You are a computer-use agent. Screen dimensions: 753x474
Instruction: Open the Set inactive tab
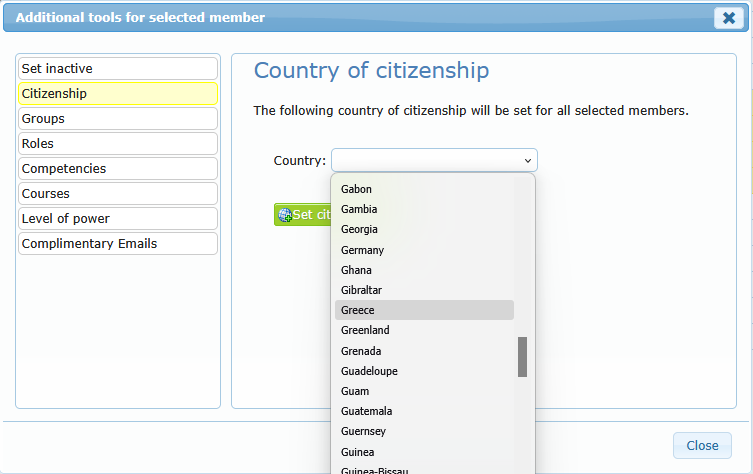click(117, 68)
